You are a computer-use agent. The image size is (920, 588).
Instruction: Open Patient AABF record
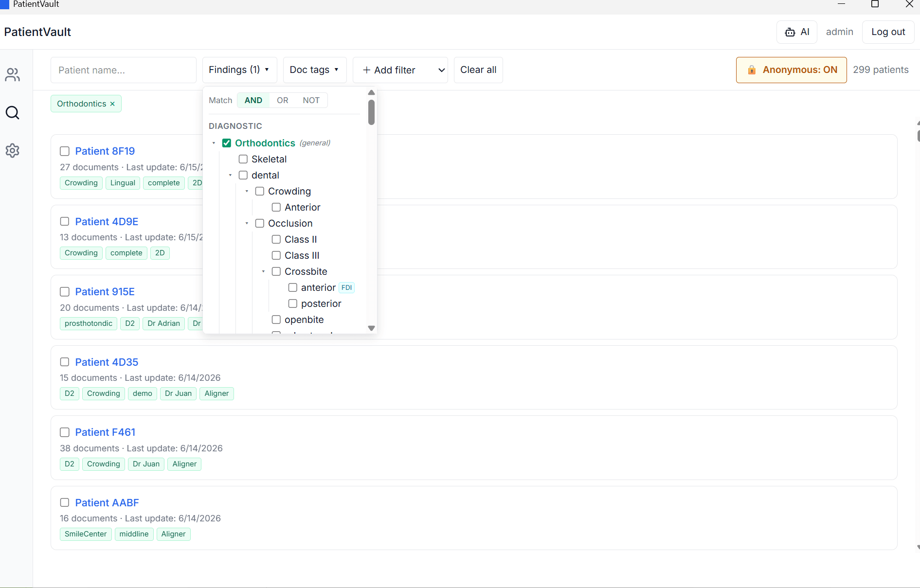pyautogui.click(x=107, y=503)
